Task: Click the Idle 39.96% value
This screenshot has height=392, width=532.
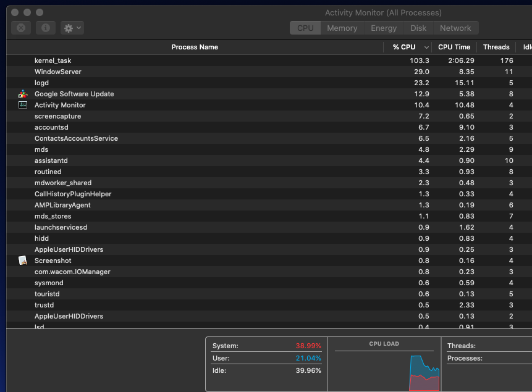Action: coord(308,370)
